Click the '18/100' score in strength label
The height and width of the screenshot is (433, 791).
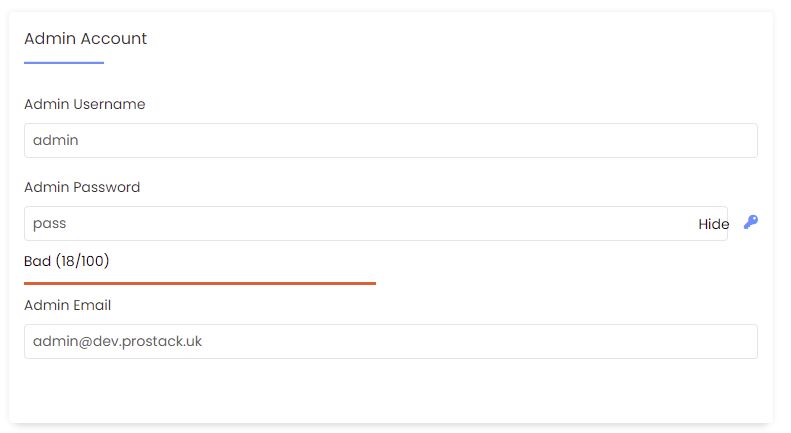click(x=83, y=261)
